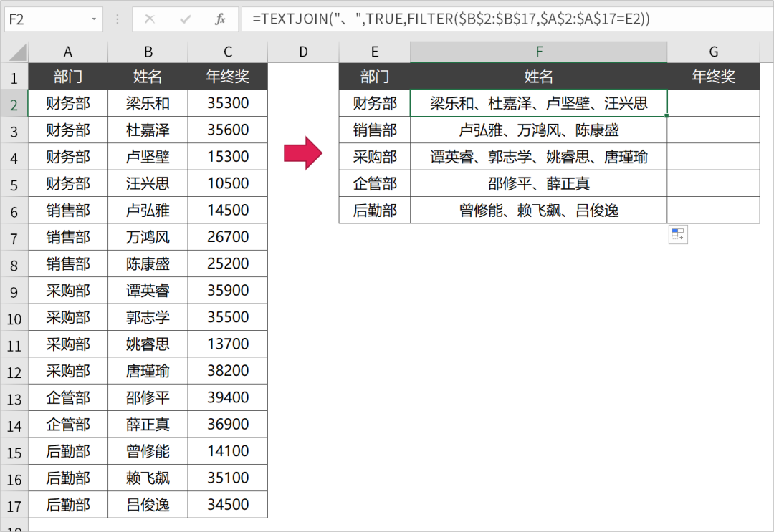Click the cell containing 万鸿风
Viewport: 774px width, 532px height.
(x=148, y=237)
